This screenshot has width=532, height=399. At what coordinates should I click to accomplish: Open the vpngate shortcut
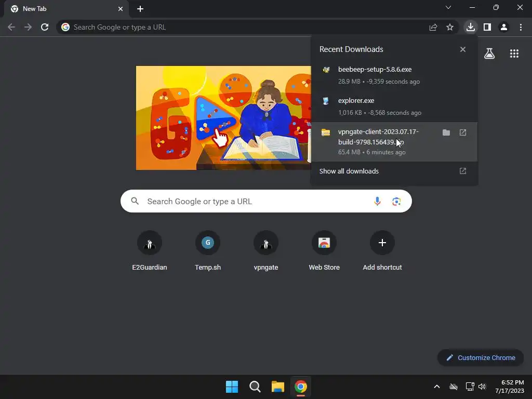click(x=266, y=251)
